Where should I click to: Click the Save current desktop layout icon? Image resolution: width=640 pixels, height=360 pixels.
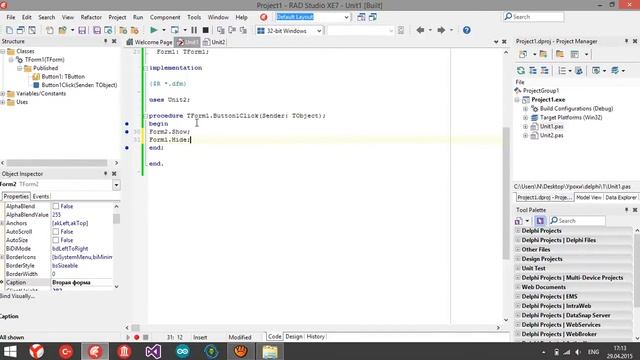[x=361, y=17]
